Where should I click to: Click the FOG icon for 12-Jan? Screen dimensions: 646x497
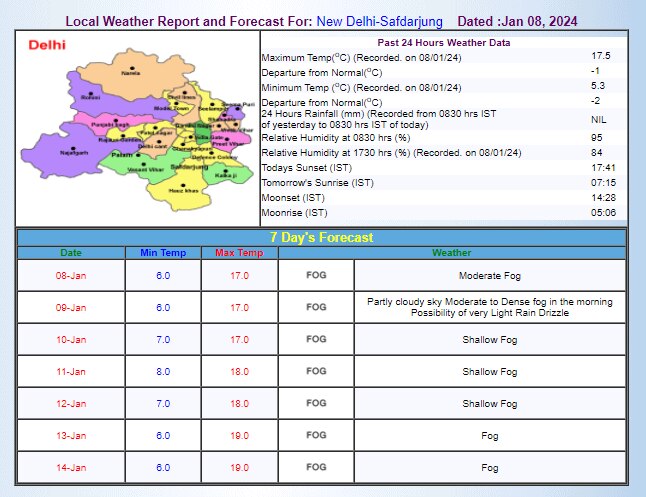coord(316,403)
